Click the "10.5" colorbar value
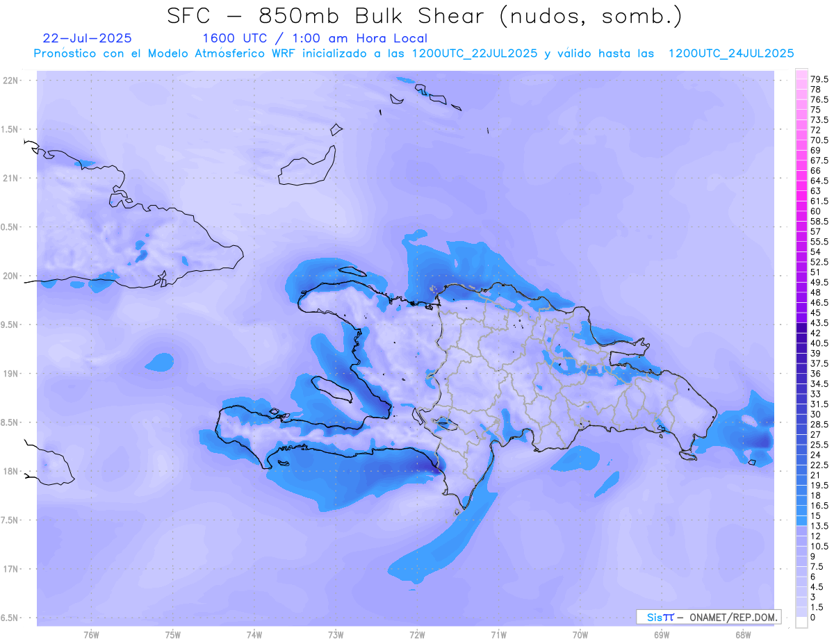 820,546
